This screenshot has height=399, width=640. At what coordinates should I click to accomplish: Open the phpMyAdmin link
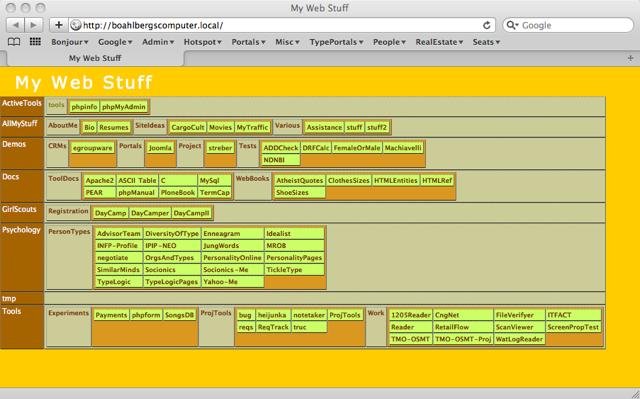point(124,107)
